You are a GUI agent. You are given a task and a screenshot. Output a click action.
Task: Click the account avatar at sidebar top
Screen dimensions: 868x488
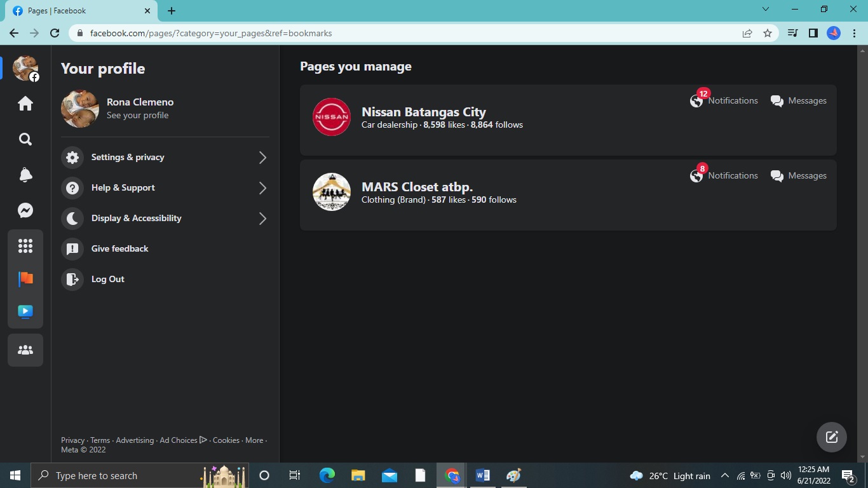tap(25, 68)
